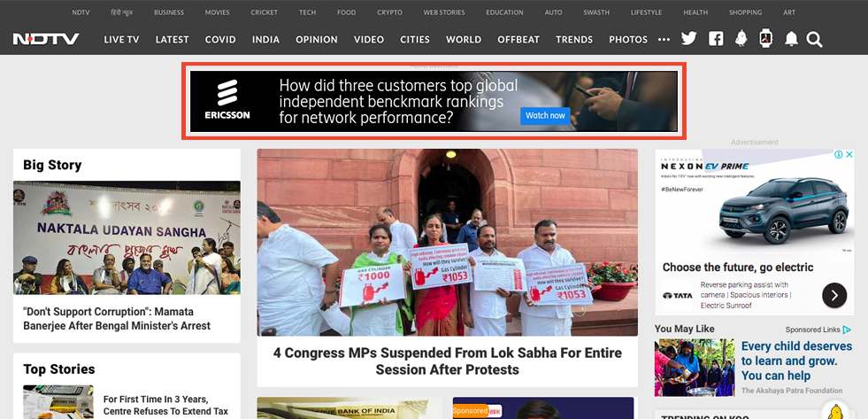Viewport: 868px width, 419px height.
Task: Open Akshaya Patra sponsored article link
Action: (796, 361)
